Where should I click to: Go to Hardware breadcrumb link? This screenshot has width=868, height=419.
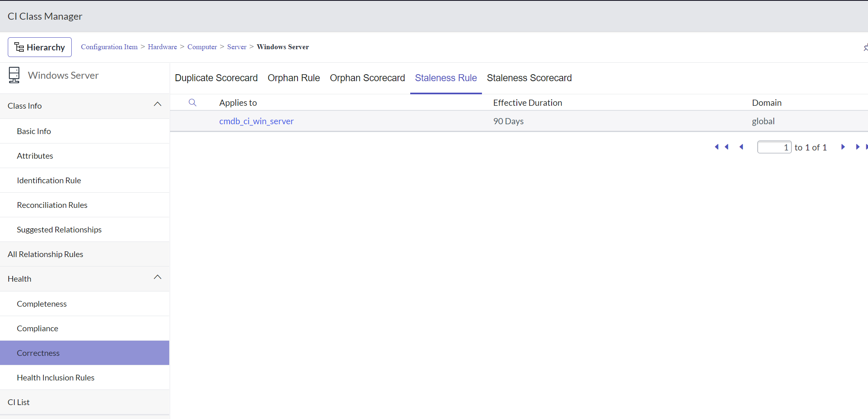click(162, 47)
